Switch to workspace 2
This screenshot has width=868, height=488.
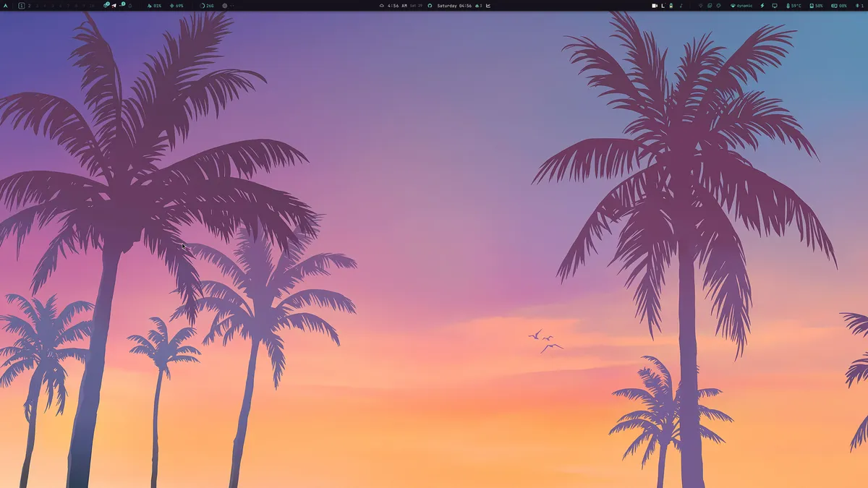[x=30, y=6]
